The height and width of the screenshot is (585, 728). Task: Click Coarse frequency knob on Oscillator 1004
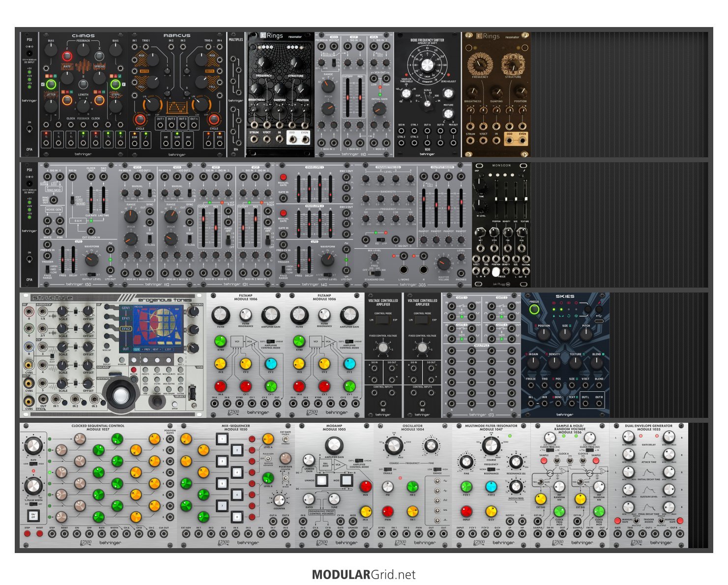393,446
